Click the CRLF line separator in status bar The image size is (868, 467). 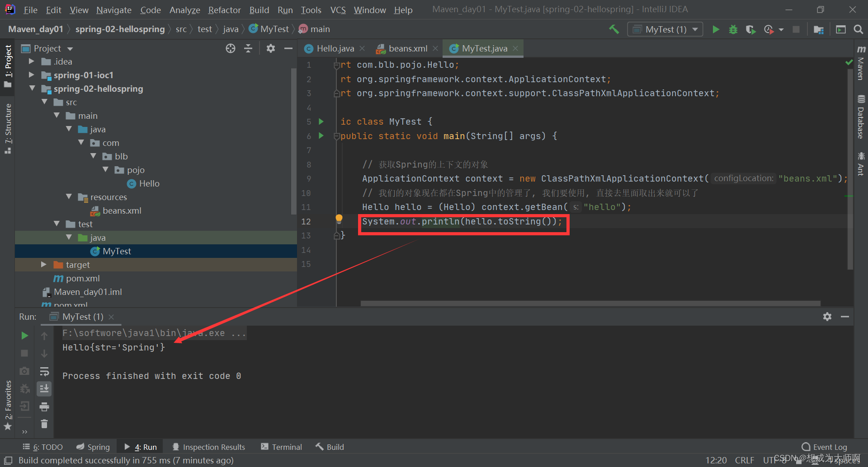(x=744, y=460)
